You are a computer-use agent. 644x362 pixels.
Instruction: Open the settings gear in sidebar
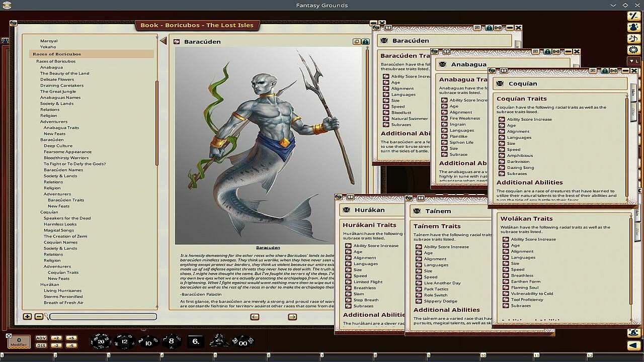click(x=633, y=50)
